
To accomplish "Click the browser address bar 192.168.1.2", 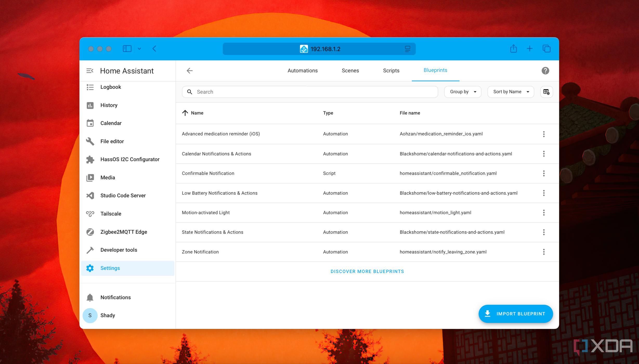I will point(319,49).
